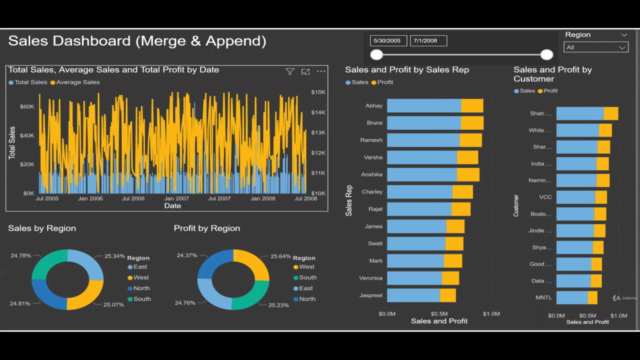Open focus mode on the Date chart
640x360 pixels.
(305, 72)
